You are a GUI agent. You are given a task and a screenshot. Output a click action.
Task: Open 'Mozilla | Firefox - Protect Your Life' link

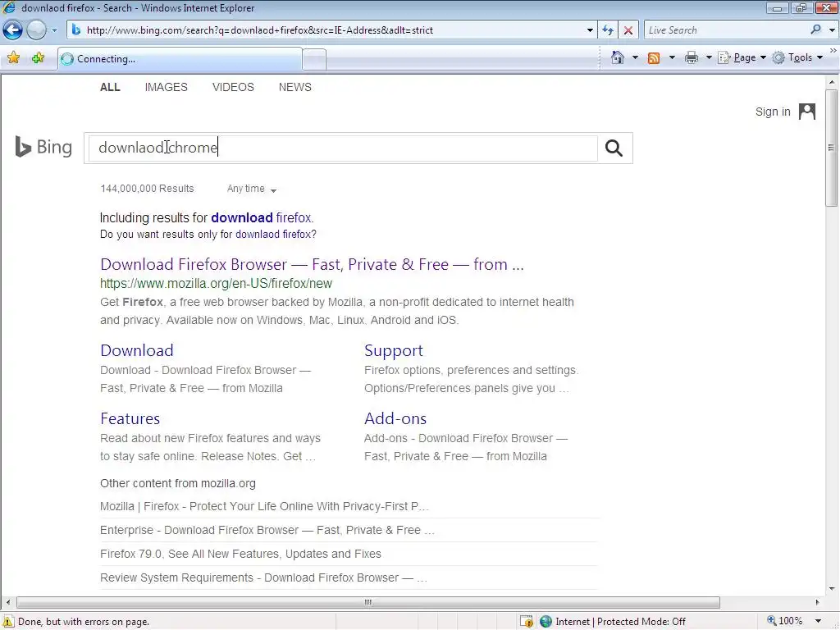click(264, 506)
